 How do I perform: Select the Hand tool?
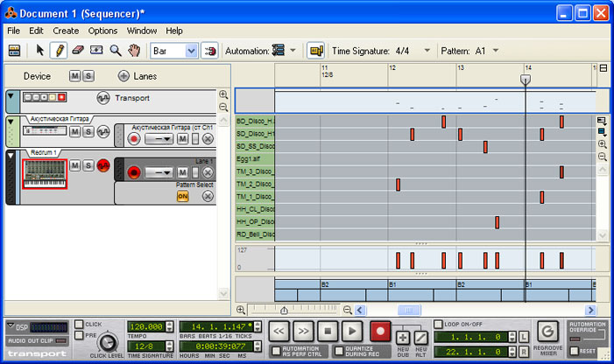point(134,51)
